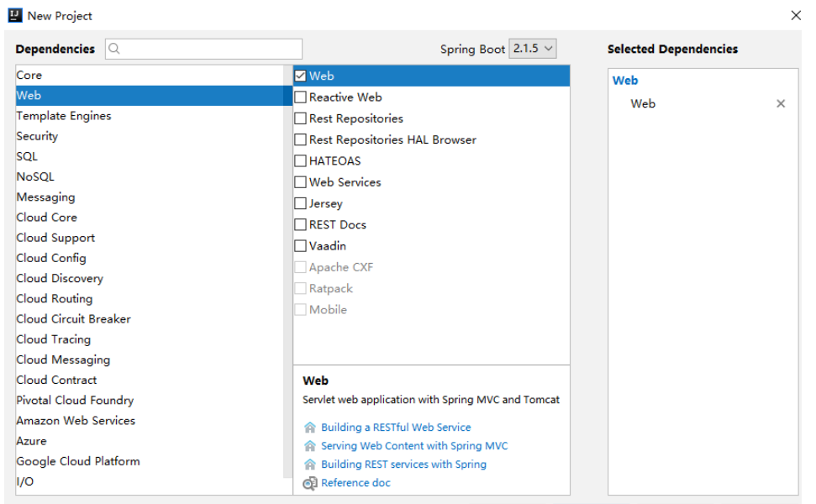Click home icon beside Building a RESTful Web Service
This screenshot has height=504, width=816.
[309, 428]
